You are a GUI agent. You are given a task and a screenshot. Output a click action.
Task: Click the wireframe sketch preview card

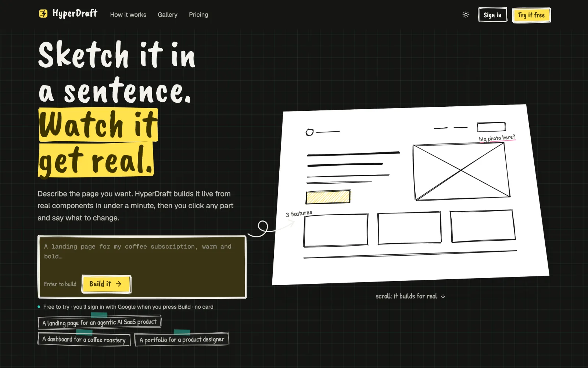[x=410, y=194]
